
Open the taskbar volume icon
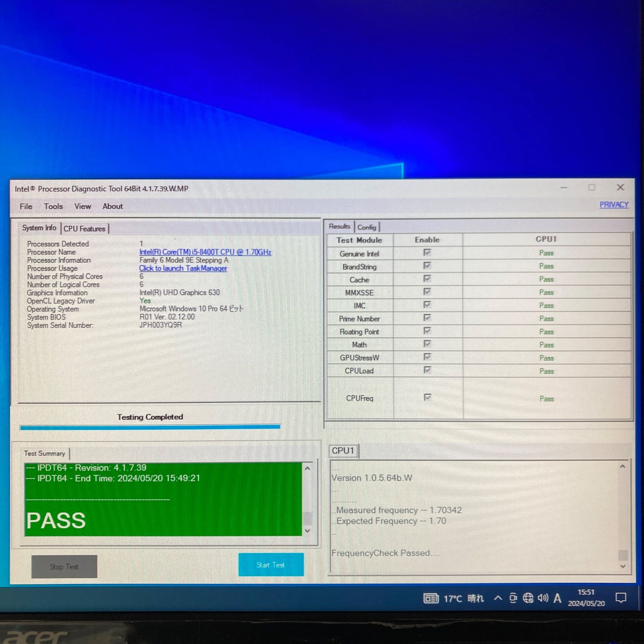543,598
